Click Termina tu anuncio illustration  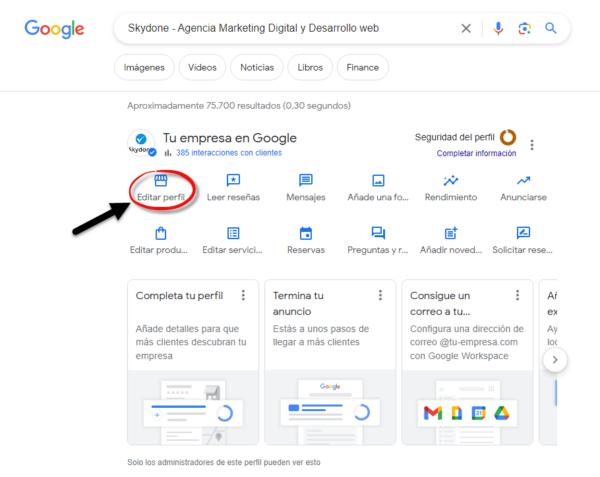coord(330,408)
